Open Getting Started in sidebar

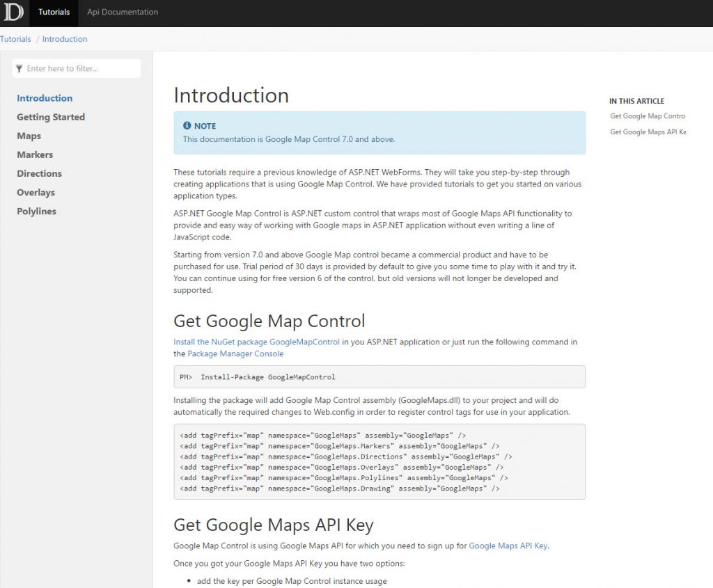point(51,117)
